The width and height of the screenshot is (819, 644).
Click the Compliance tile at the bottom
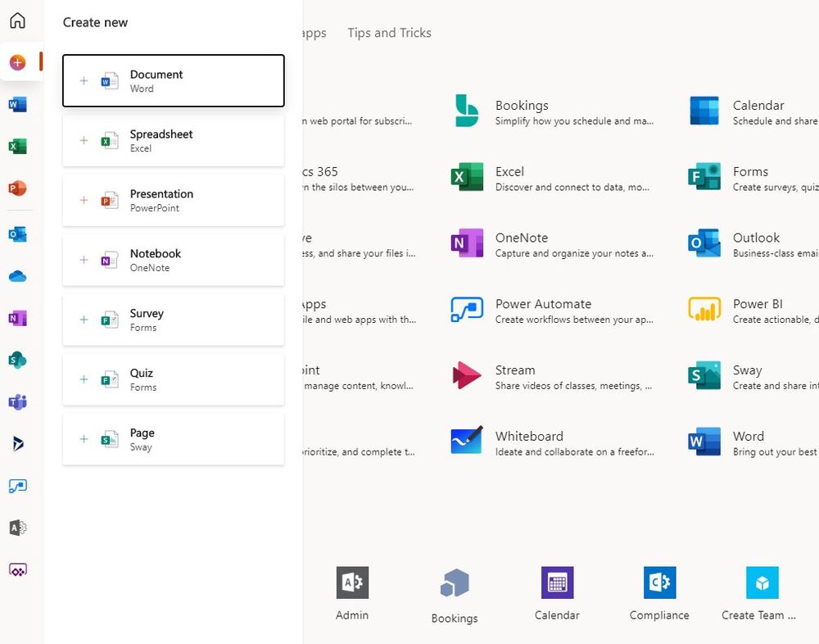(x=659, y=593)
